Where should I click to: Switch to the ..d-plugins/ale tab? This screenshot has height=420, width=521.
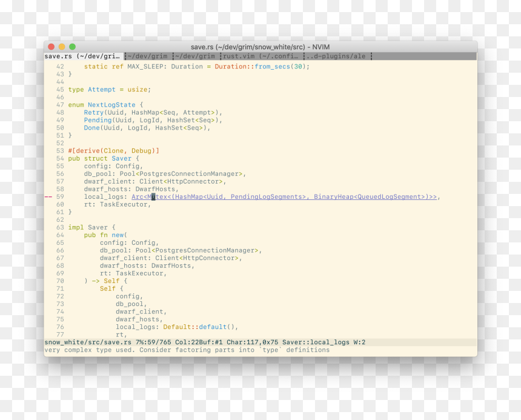(x=336, y=56)
